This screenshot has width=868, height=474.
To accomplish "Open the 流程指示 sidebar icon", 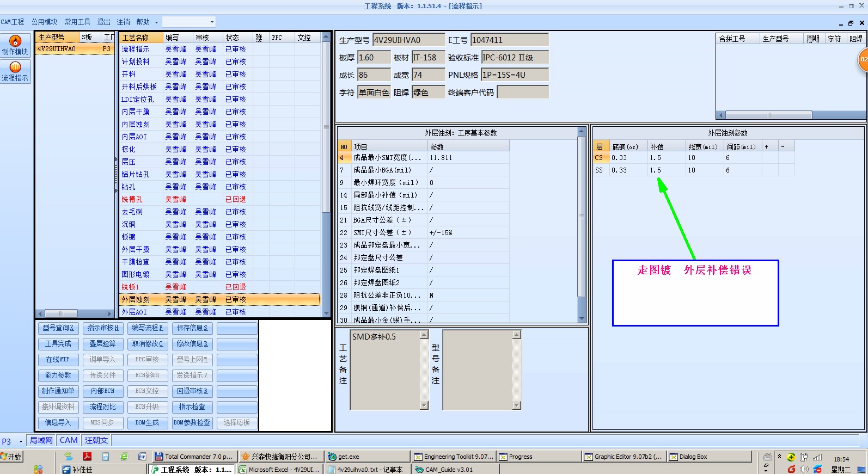I will pos(15,71).
